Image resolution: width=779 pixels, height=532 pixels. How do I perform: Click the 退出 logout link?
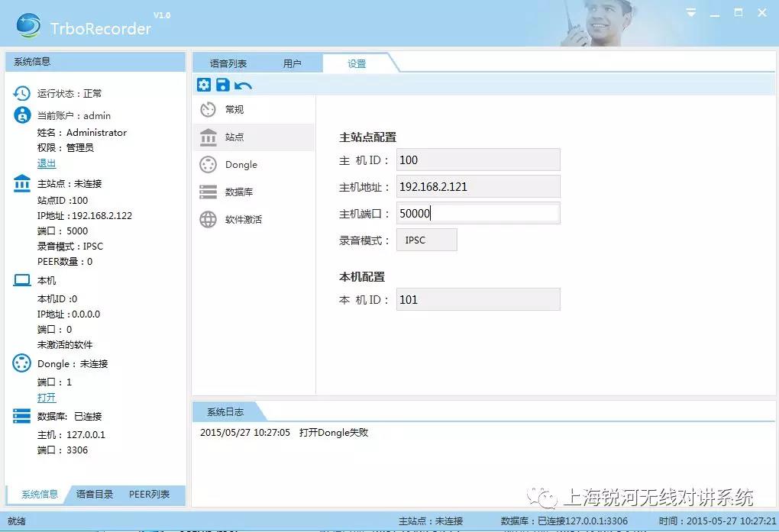point(47,163)
